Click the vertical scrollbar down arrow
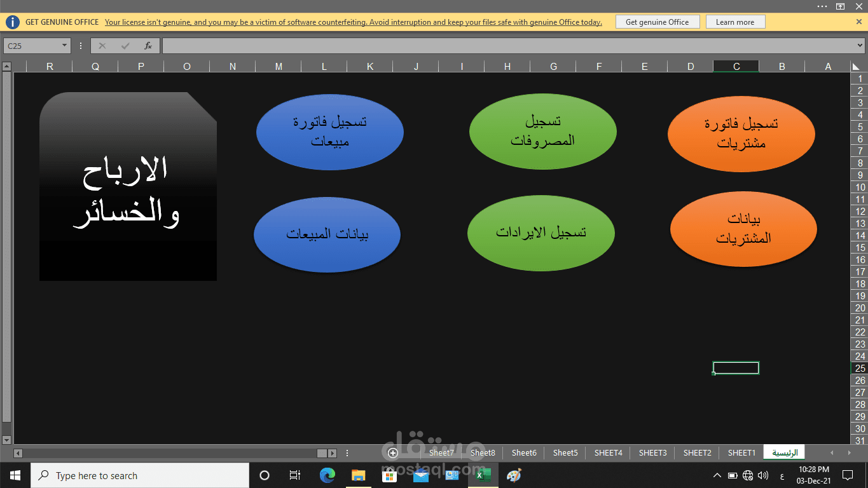 point(6,440)
